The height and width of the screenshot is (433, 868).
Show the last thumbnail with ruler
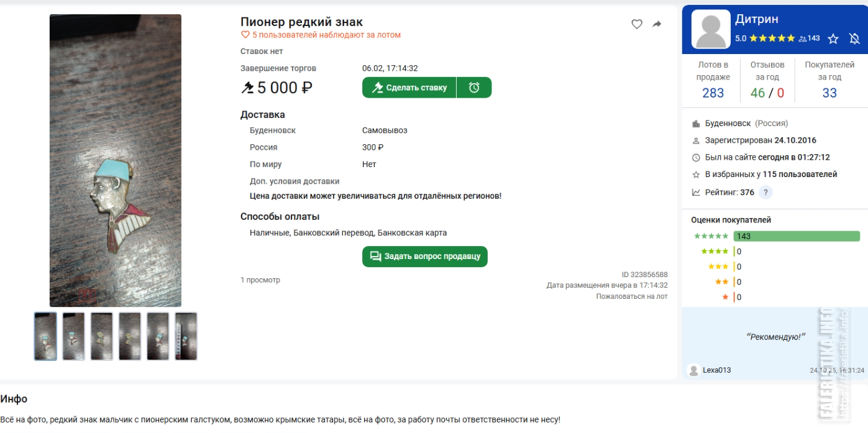coord(186,336)
